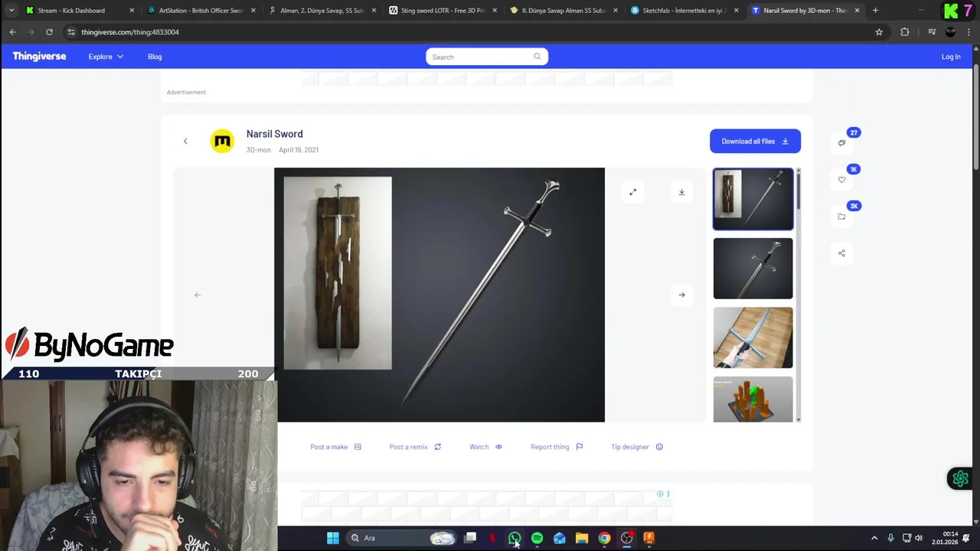The height and width of the screenshot is (551, 980).
Task: Open comments icon showing 27
Action: [841, 142]
